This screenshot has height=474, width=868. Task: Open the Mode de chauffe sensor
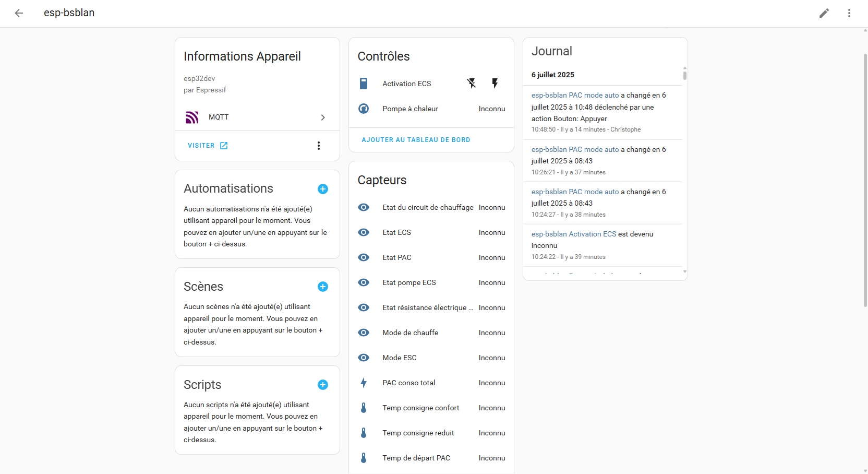click(431, 333)
